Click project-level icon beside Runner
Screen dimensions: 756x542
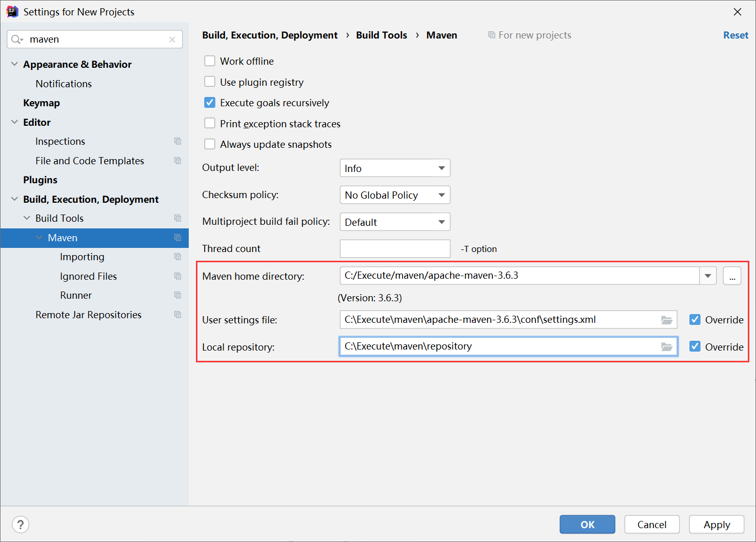tap(178, 295)
